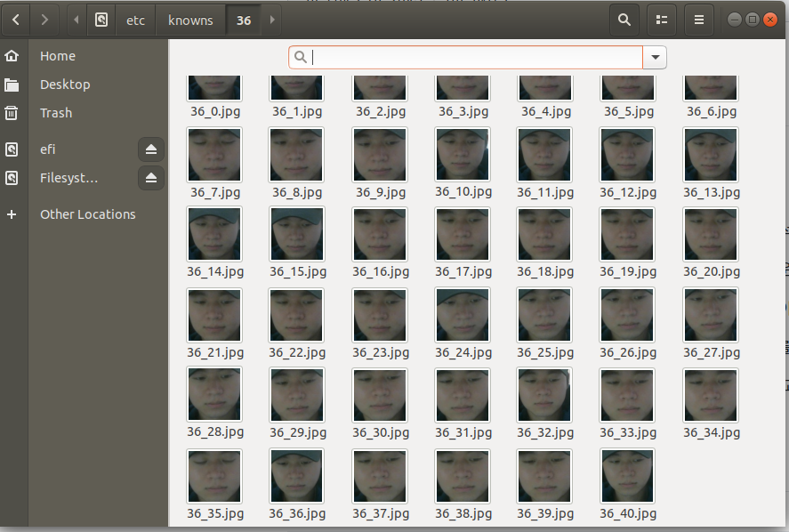The image size is (789, 532).
Task: Select thumbnail 36_7.jpg
Action: [214, 155]
